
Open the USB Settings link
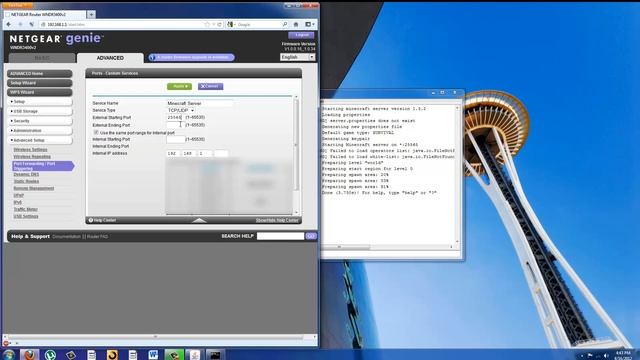(26, 216)
